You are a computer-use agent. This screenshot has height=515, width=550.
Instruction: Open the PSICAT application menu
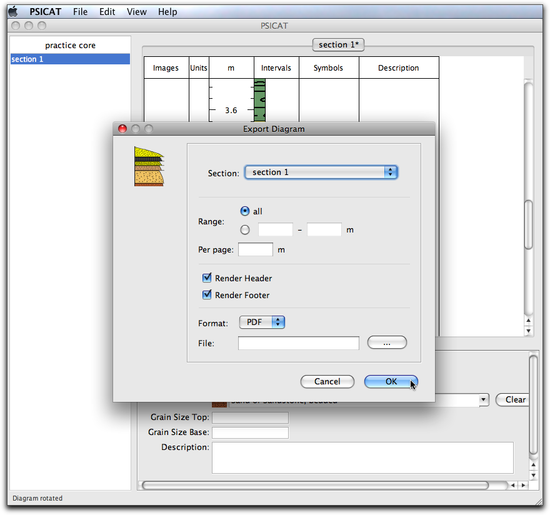pyautogui.click(x=45, y=12)
